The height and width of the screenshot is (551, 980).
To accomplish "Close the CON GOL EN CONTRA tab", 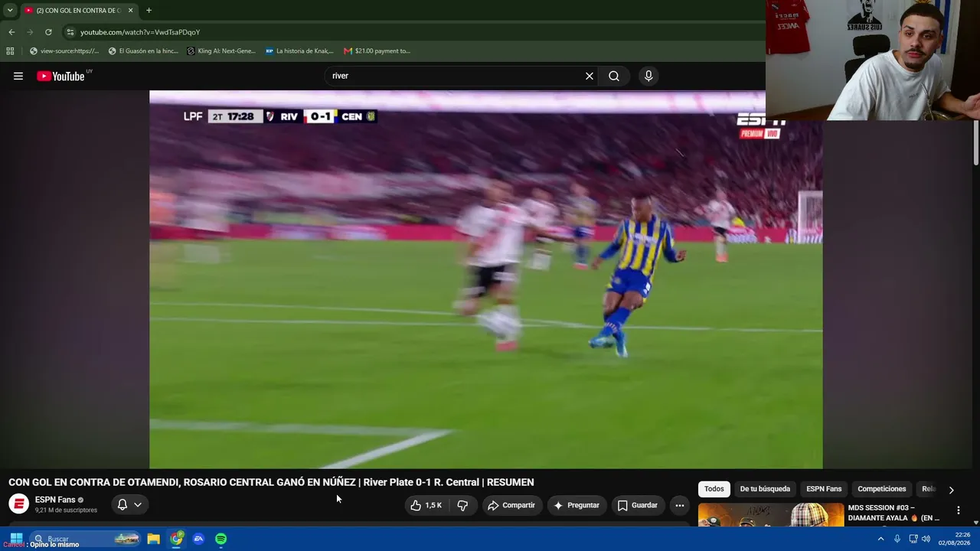I will tap(131, 11).
